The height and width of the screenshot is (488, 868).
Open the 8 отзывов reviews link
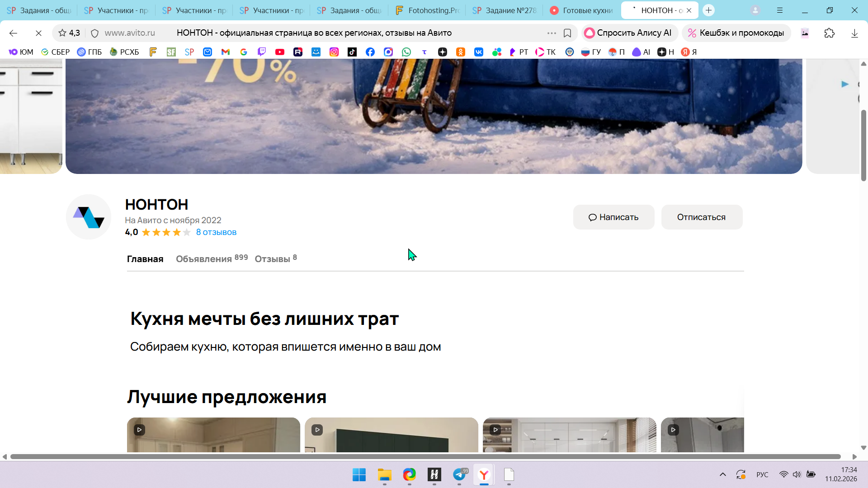[x=216, y=232]
